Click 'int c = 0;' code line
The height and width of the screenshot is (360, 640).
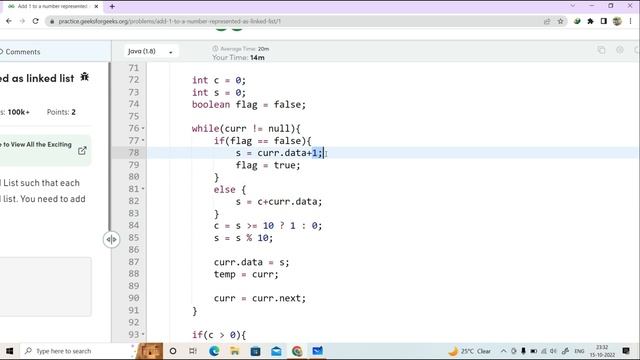pos(219,80)
